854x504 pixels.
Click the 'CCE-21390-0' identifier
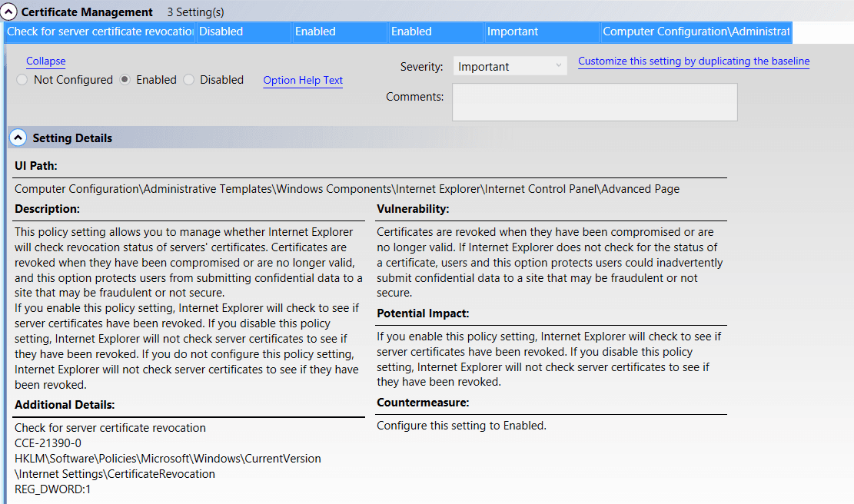pyautogui.click(x=48, y=443)
